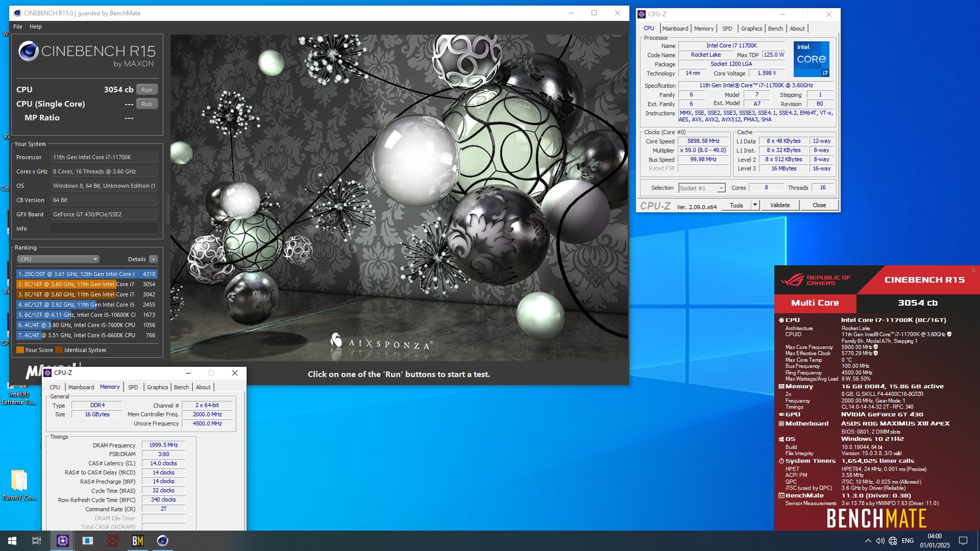Screen dimensions: 980x551
Task: Switch to Graphics tab in bottom CPU-Z window
Action: (x=157, y=387)
